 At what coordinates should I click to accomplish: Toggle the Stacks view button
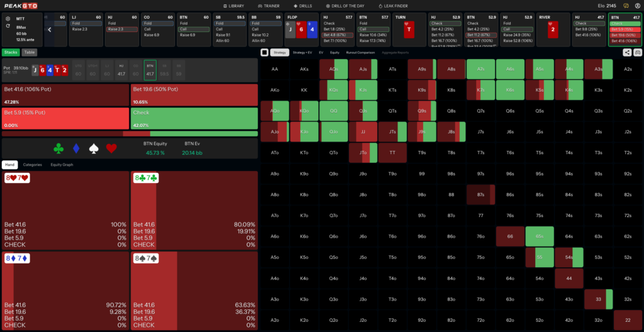(11, 53)
